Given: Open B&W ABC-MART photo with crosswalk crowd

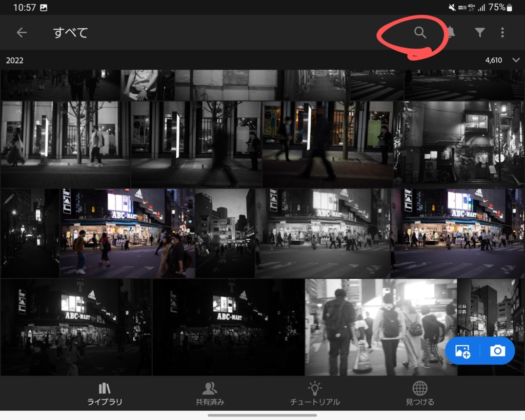Looking at the screenshot, I should click(322, 233).
